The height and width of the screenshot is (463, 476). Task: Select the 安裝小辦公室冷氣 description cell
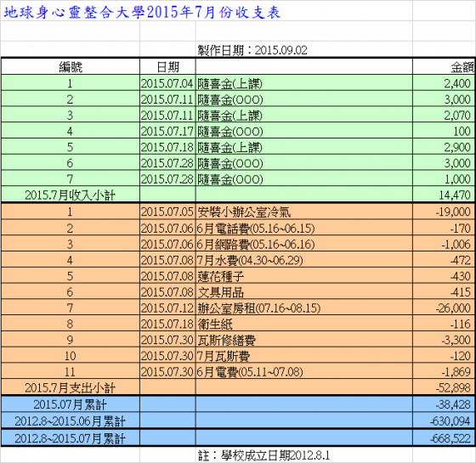[304, 212]
